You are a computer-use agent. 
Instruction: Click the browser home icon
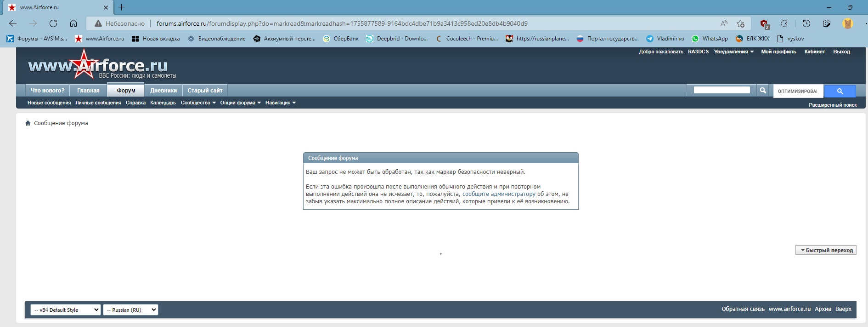[x=73, y=23]
